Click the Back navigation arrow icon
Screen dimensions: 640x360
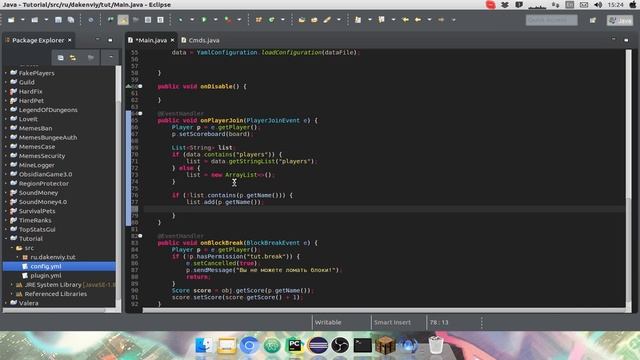tap(418, 20)
